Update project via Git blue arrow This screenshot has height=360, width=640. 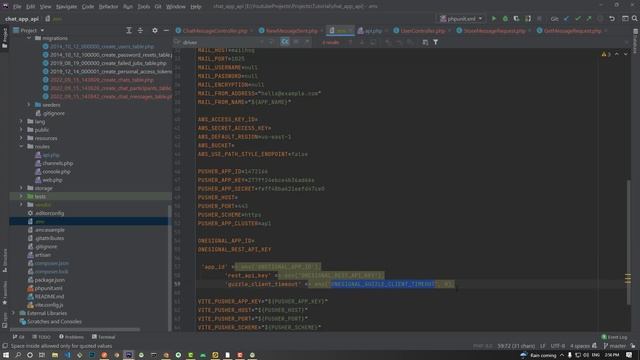click(x=566, y=18)
